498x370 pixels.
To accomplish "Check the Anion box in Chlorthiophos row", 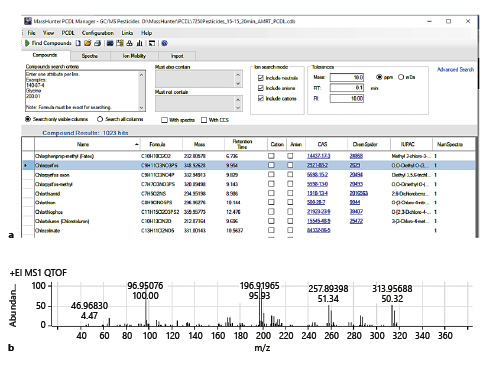I will 290,212.
